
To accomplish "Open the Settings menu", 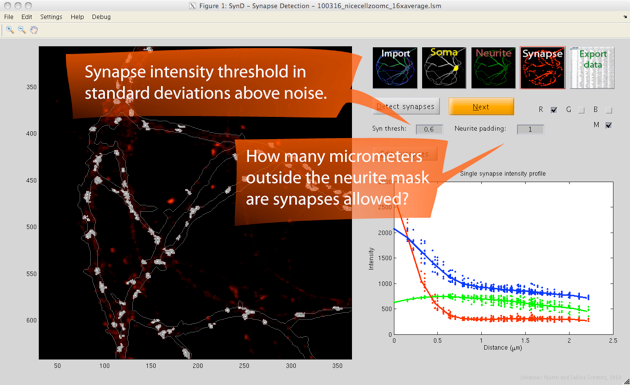I will click(51, 17).
